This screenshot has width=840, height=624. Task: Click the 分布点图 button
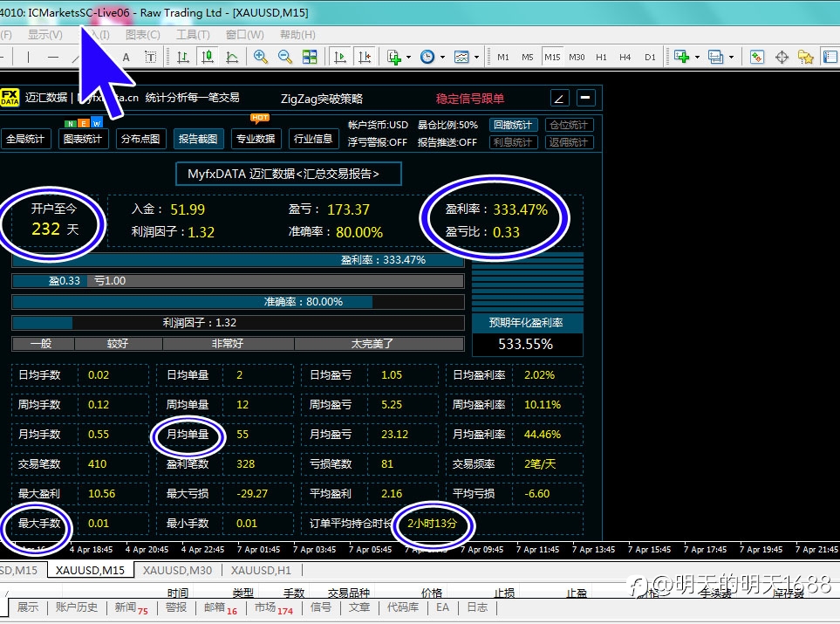pos(140,139)
